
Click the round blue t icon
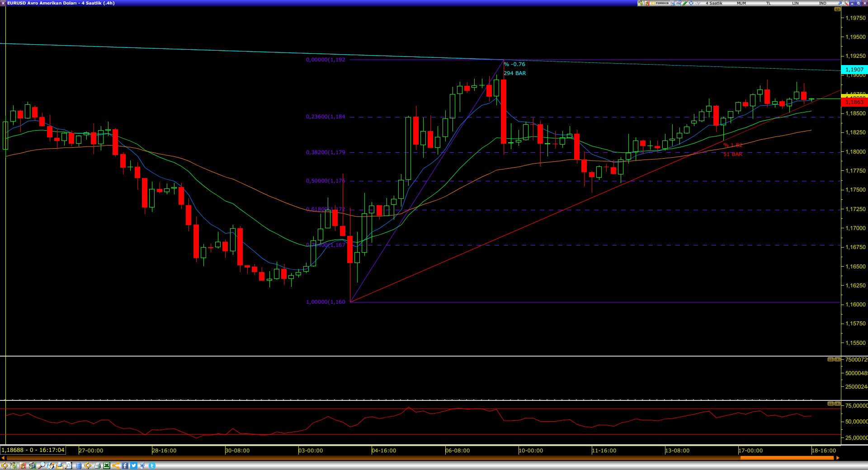click(x=152, y=465)
